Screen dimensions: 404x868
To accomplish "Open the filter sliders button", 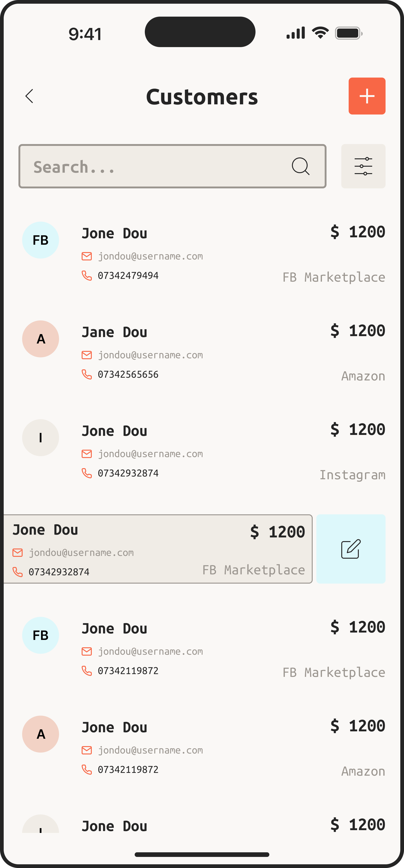I will coord(363,166).
